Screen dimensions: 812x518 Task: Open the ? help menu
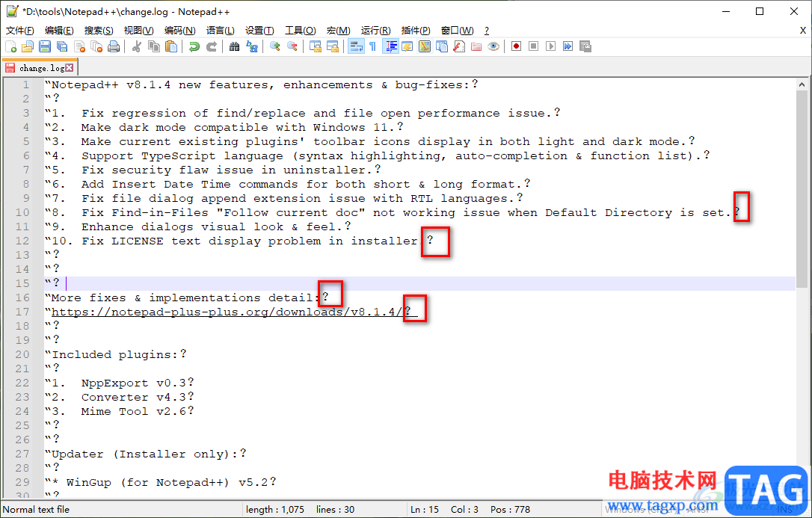click(486, 31)
